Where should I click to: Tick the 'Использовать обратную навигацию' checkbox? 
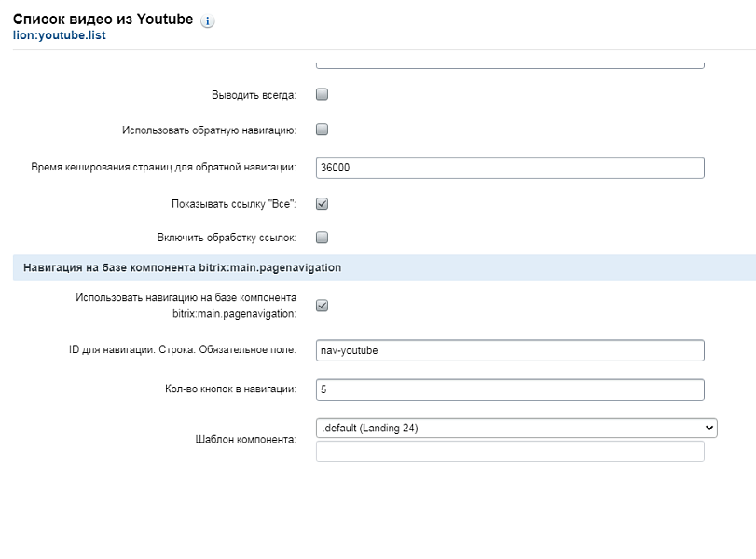tap(322, 130)
